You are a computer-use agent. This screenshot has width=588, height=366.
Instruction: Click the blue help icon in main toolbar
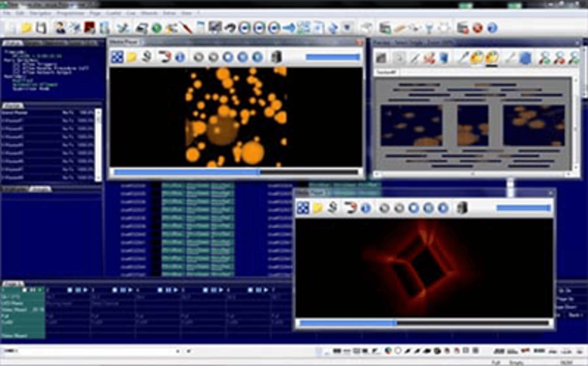coord(492,28)
